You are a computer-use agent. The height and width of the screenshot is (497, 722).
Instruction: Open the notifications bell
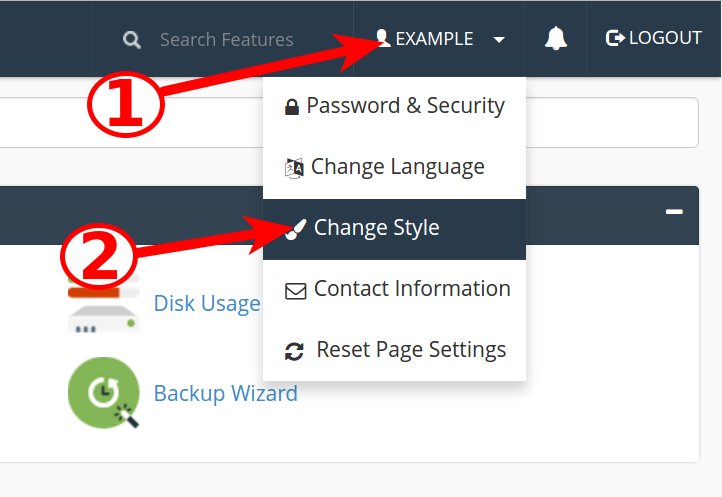point(556,39)
